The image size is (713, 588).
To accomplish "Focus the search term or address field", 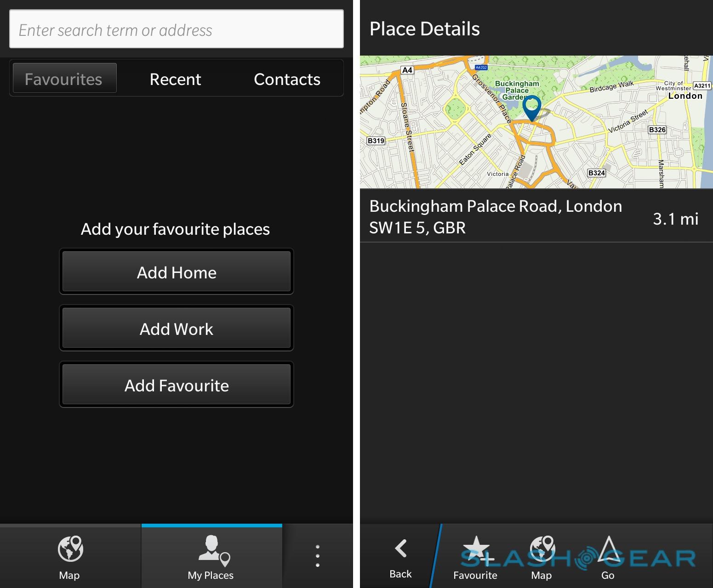I will click(177, 29).
